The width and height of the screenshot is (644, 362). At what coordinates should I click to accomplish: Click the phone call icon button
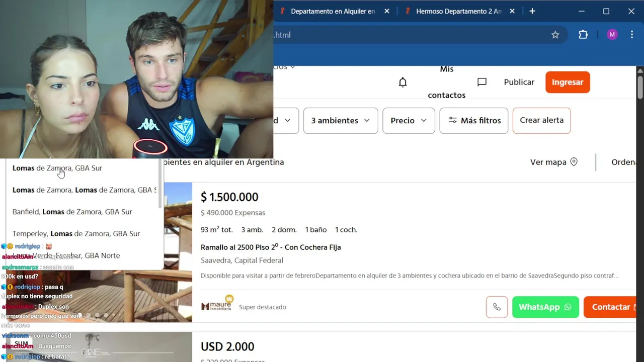[x=497, y=307]
